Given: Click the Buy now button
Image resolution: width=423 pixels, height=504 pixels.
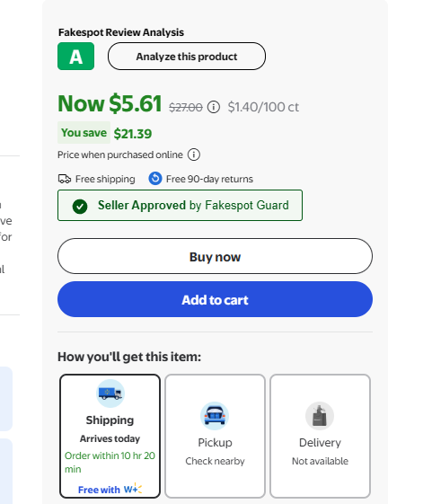Looking at the screenshot, I should 215,256.
